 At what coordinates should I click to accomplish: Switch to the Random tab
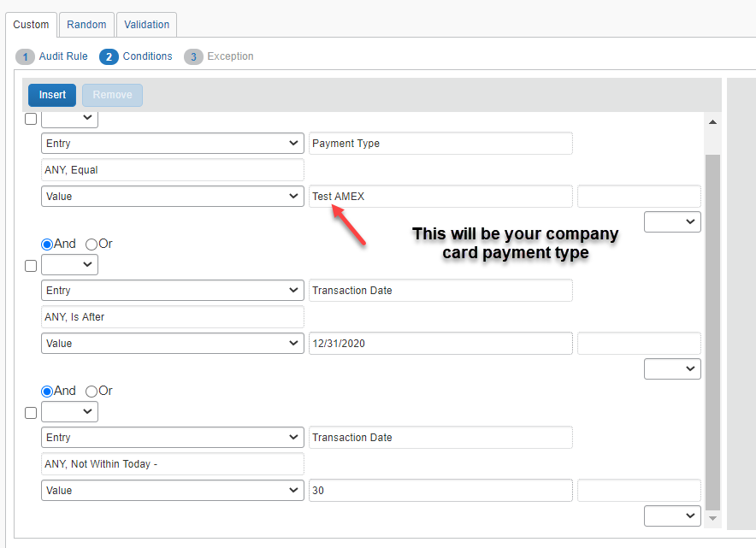coord(86,25)
